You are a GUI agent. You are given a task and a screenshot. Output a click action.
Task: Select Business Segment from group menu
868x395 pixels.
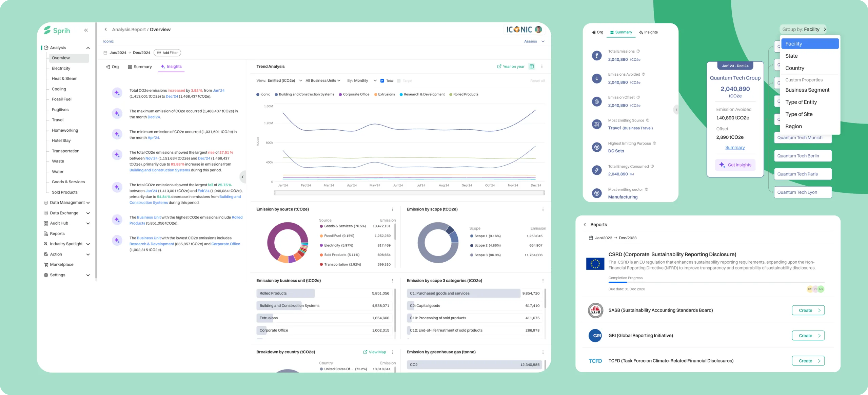807,90
